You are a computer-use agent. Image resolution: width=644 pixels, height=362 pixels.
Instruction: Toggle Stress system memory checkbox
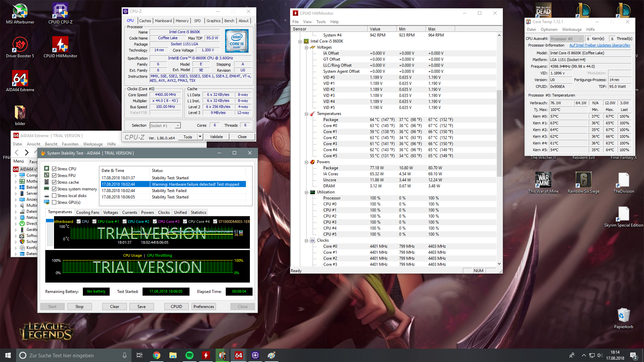pyautogui.click(x=54, y=189)
